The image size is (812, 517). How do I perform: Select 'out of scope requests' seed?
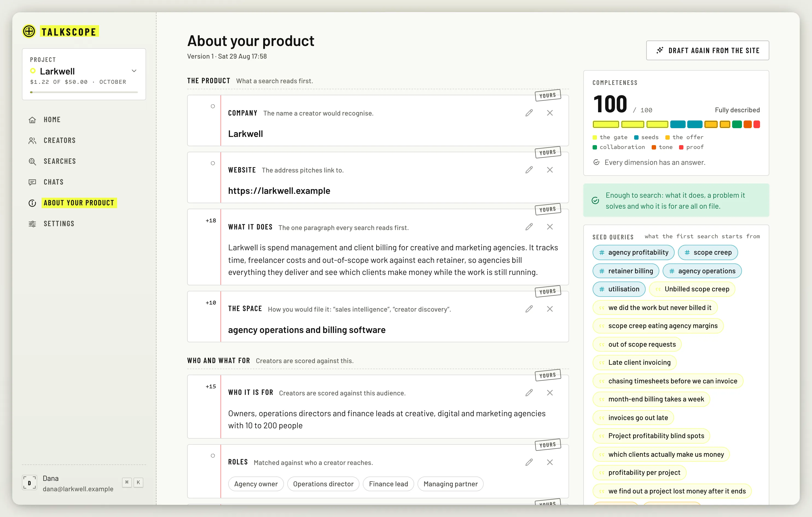pos(637,344)
